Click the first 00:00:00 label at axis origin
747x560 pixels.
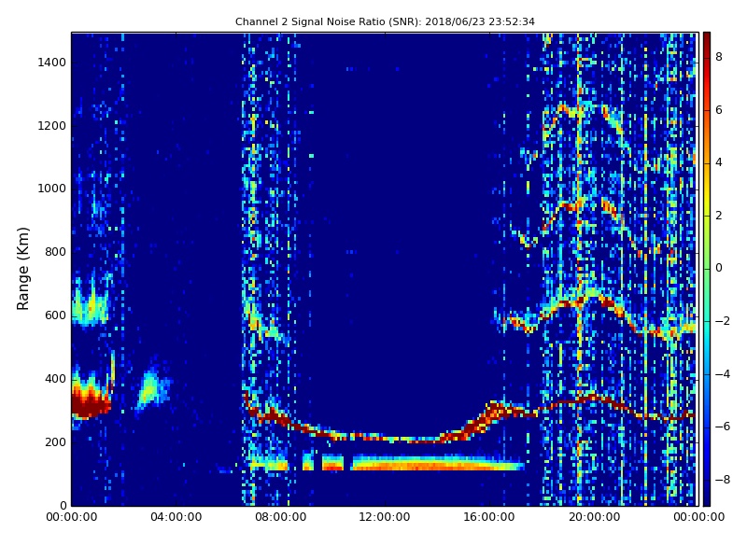pos(72,517)
